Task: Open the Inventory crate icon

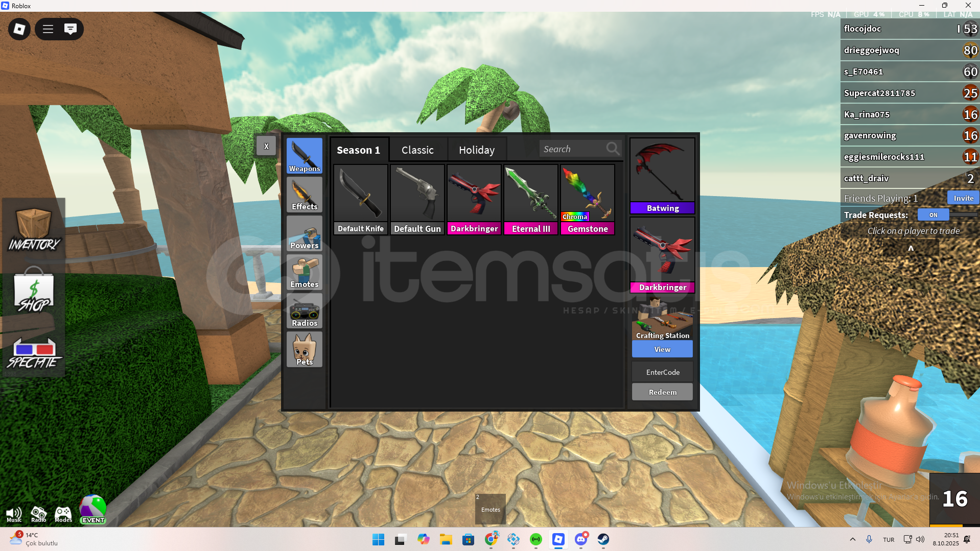Action: click(34, 230)
